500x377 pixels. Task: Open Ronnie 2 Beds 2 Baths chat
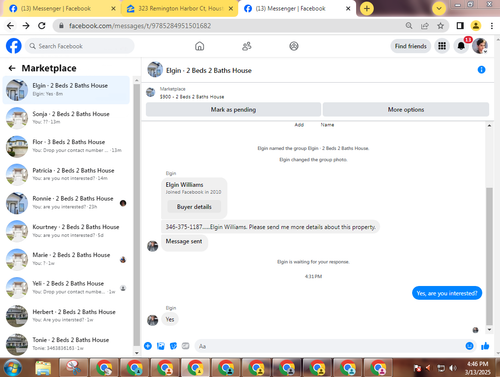[66, 203]
